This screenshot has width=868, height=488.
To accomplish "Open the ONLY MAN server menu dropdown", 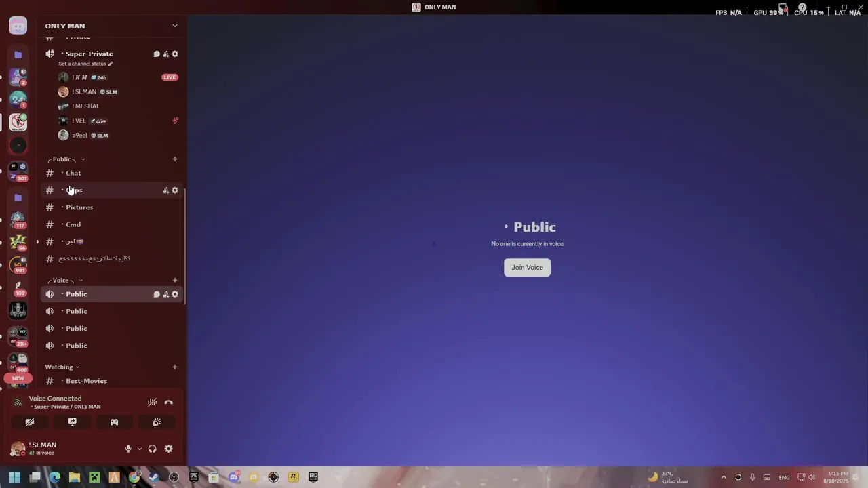I will 174,26.
